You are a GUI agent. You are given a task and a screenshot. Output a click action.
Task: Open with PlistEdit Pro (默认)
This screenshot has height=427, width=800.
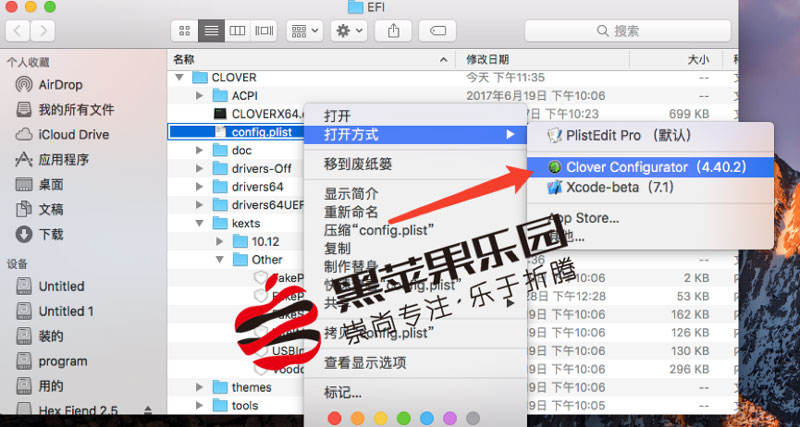click(x=651, y=136)
